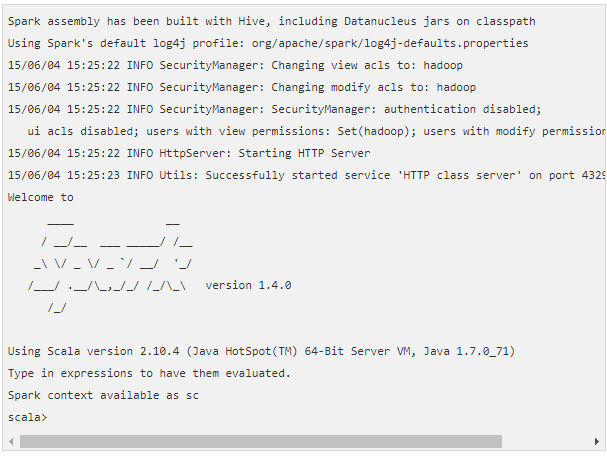Image resolution: width=607 pixels, height=456 pixels.
Task: Click the horizontal scrollbar thumb
Action: tap(261, 441)
